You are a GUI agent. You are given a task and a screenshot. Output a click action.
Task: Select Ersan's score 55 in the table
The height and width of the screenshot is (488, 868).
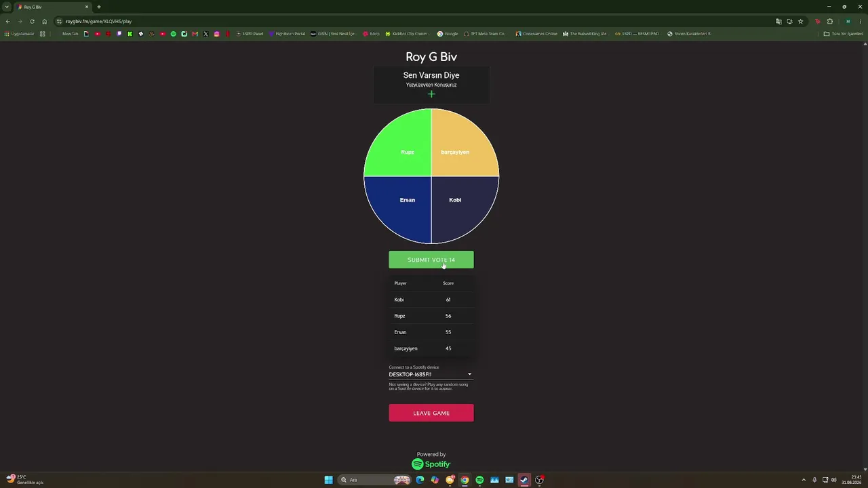point(448,332)
